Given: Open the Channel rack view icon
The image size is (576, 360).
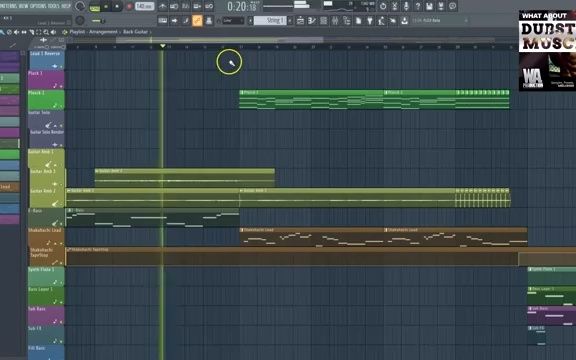Looking at the screenshot, I should click(323, 21).
